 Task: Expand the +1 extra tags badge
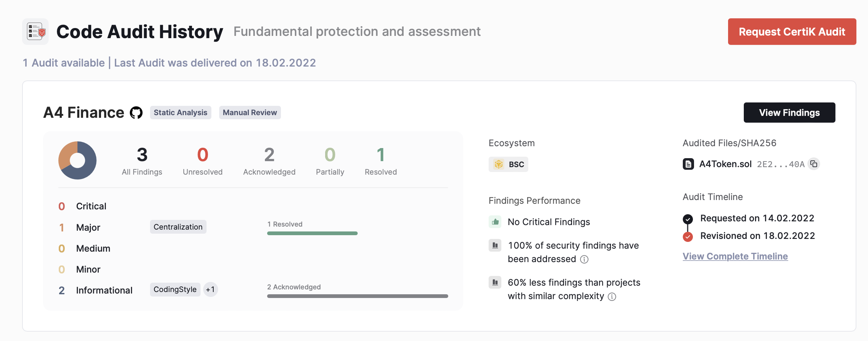pyautogui.click(x=211, y=289)
